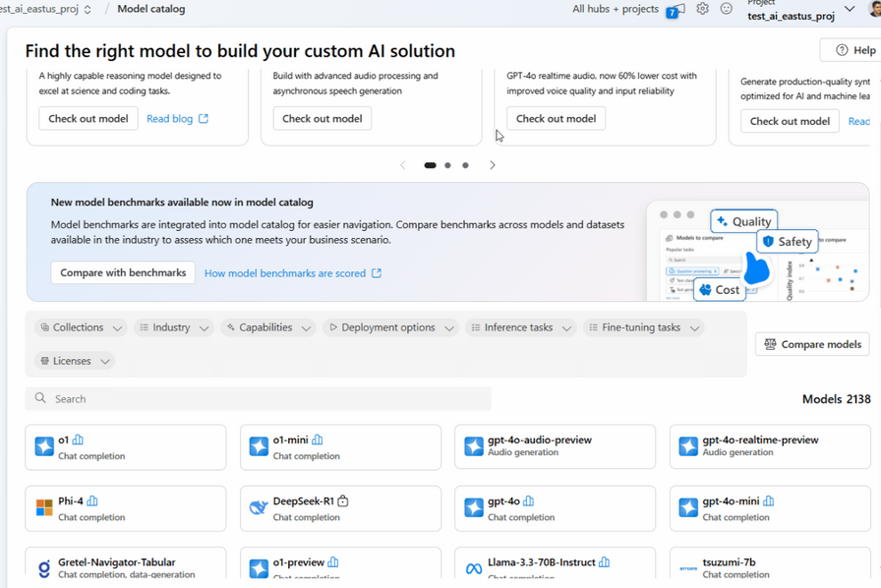Click the feedback smiley face icon
Screen dimensions: 881x588
pyautogui.click(x=727, y=9)
